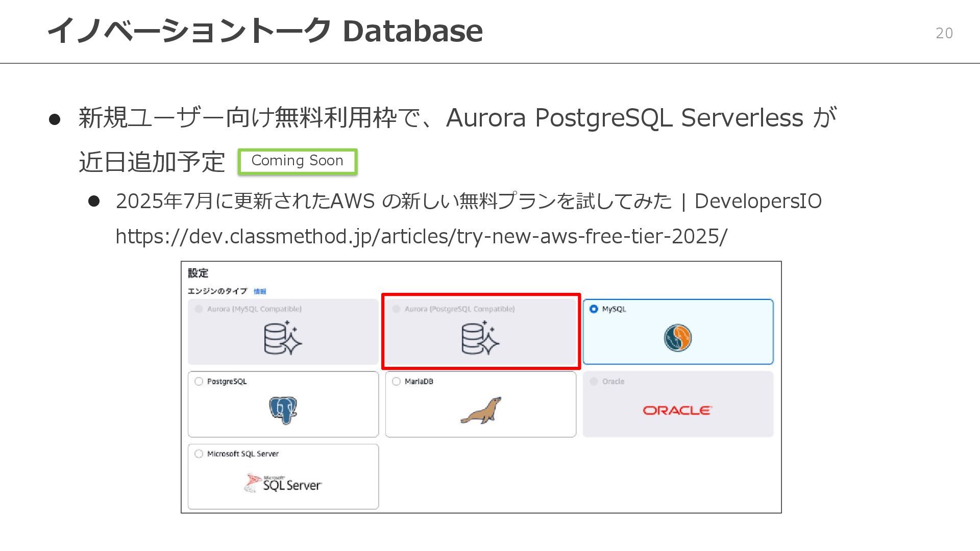Click the Coming Soon green badge
Screen dimensions: 980x551
[297, 161]
